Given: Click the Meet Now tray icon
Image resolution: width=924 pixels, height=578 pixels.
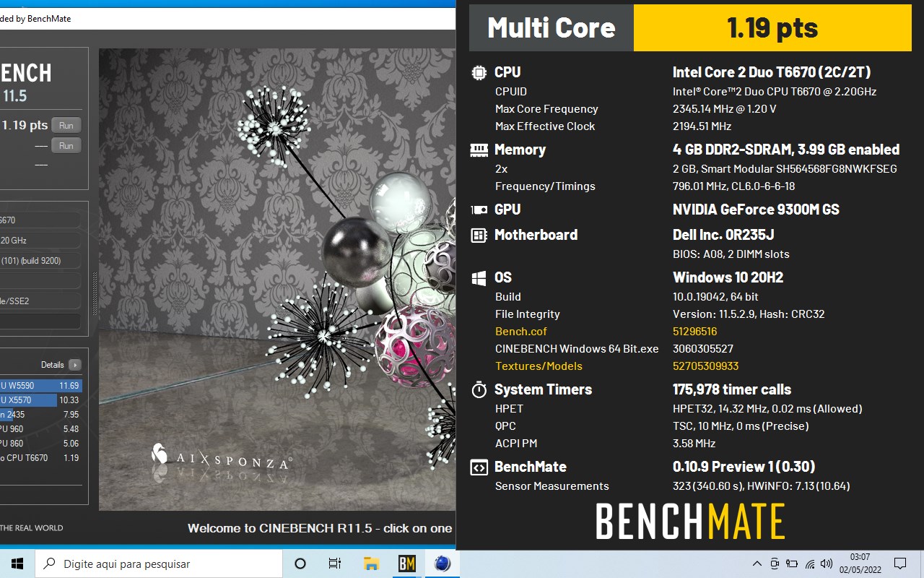Looking at the screenshot, I should click(x=775, y=564).
